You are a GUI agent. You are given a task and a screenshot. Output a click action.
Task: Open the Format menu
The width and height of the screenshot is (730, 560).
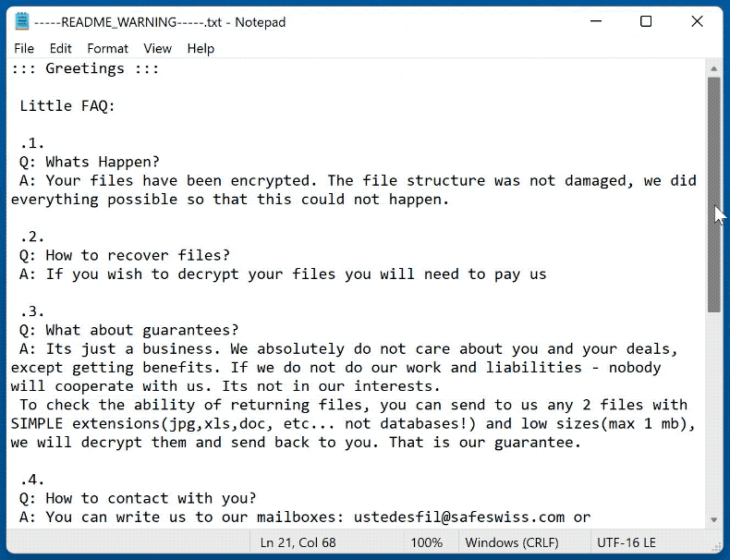click(x=108, y=48)
